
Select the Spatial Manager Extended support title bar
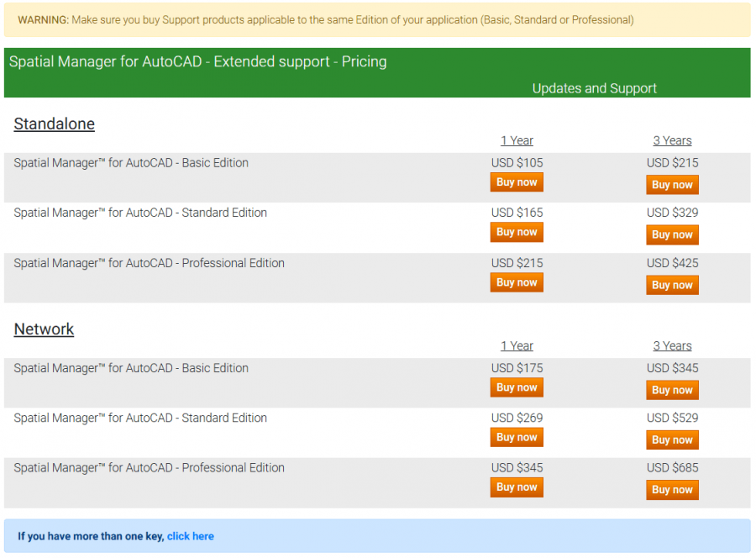[196, 61]
